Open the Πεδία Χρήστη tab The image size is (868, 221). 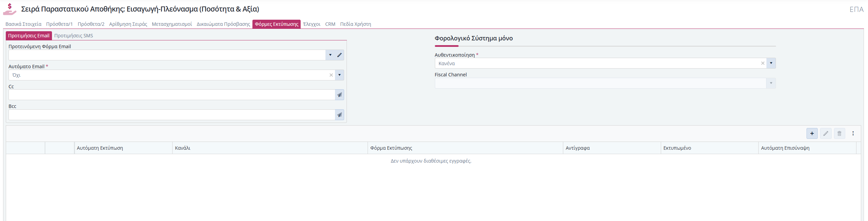click(355, 24)
